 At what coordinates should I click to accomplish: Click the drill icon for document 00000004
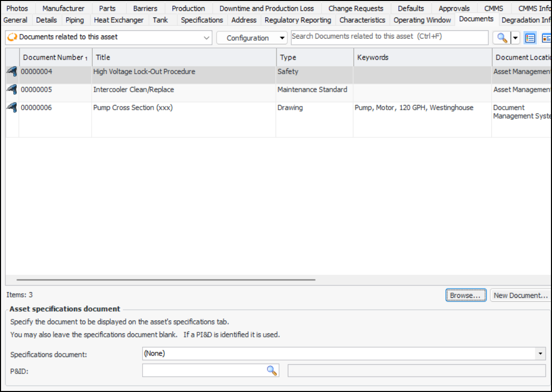(x=12, y=72)
